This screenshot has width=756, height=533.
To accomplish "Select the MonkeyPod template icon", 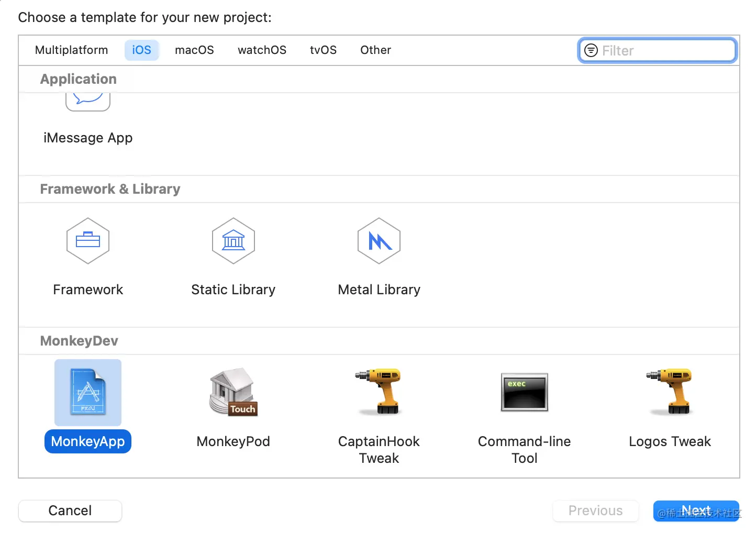I will [234, 392].
